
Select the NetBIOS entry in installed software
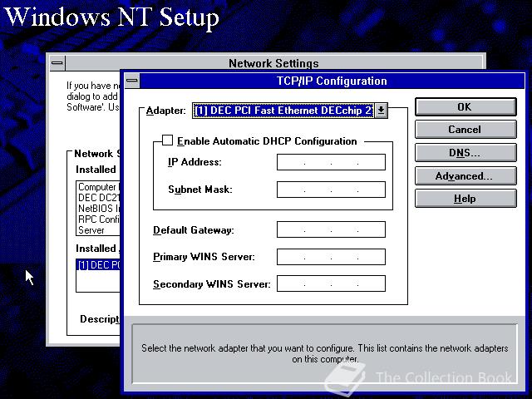point(98,209)
